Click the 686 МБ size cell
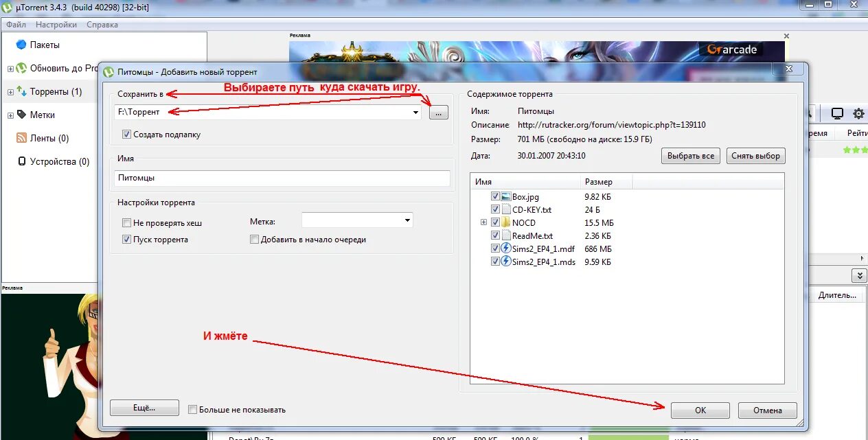This screenshot has height=440, width=868. click(x=598, y=248)
